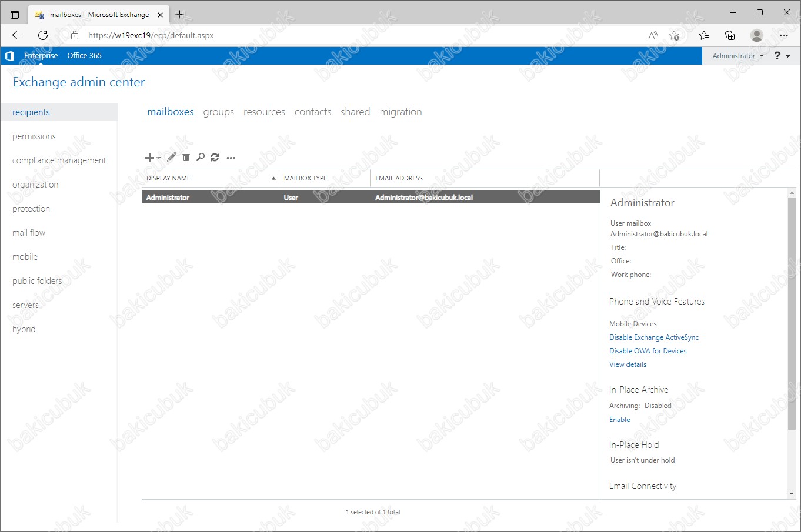Open browser Collections icon
Screen dimensions: 801x532
tap(730, 35)
